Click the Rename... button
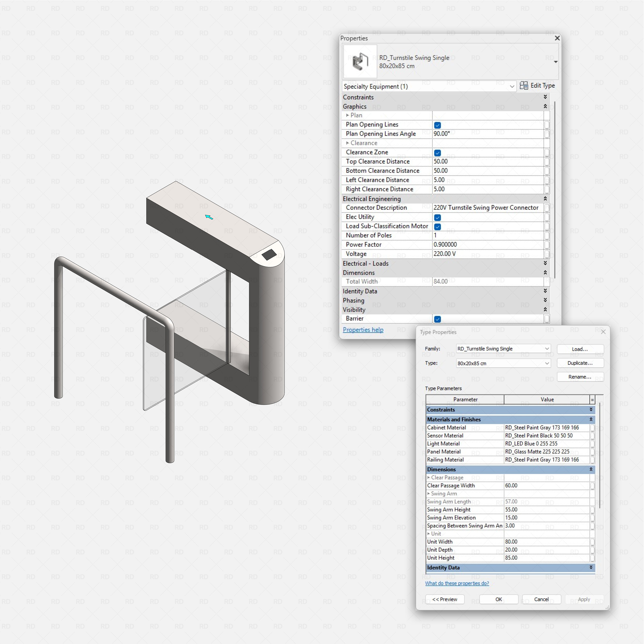Image resolution: width=644 pixels, height=644 pixels. tap(580, 377)
